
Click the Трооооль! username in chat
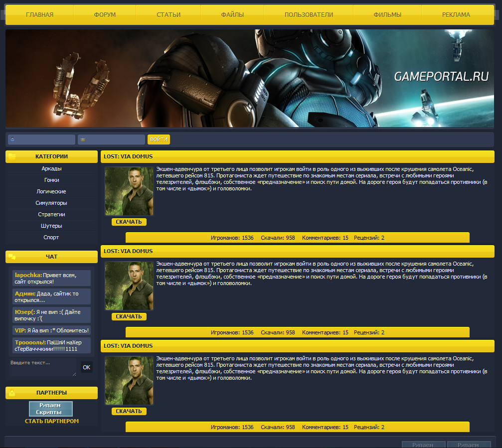tap(30, 342)
